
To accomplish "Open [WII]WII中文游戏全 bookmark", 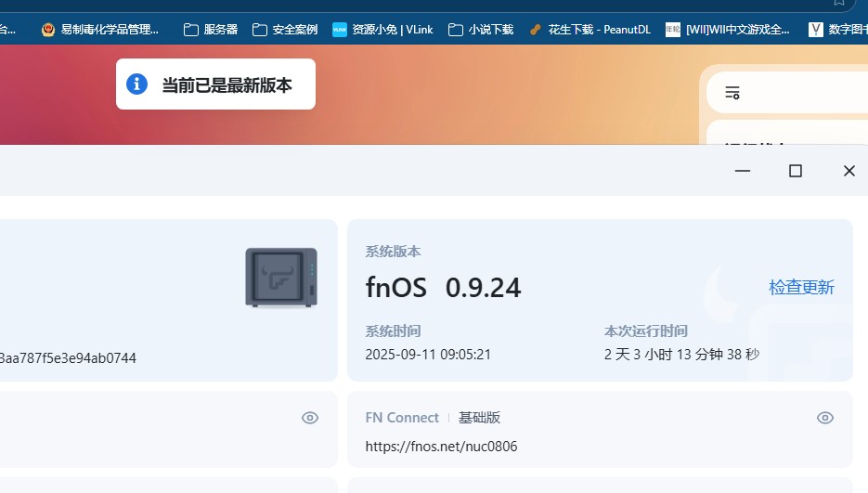I will click(728, 30).
